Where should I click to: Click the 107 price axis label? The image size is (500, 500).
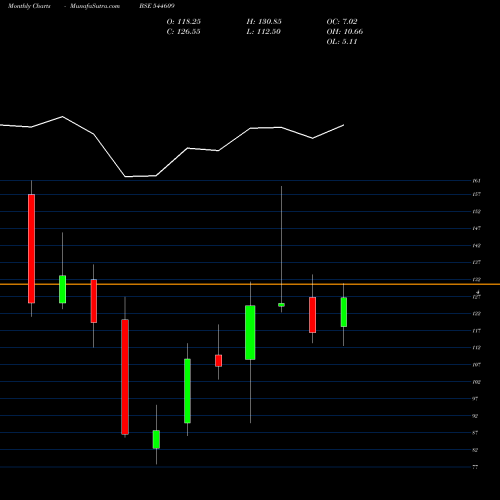[x=476, y=365]
